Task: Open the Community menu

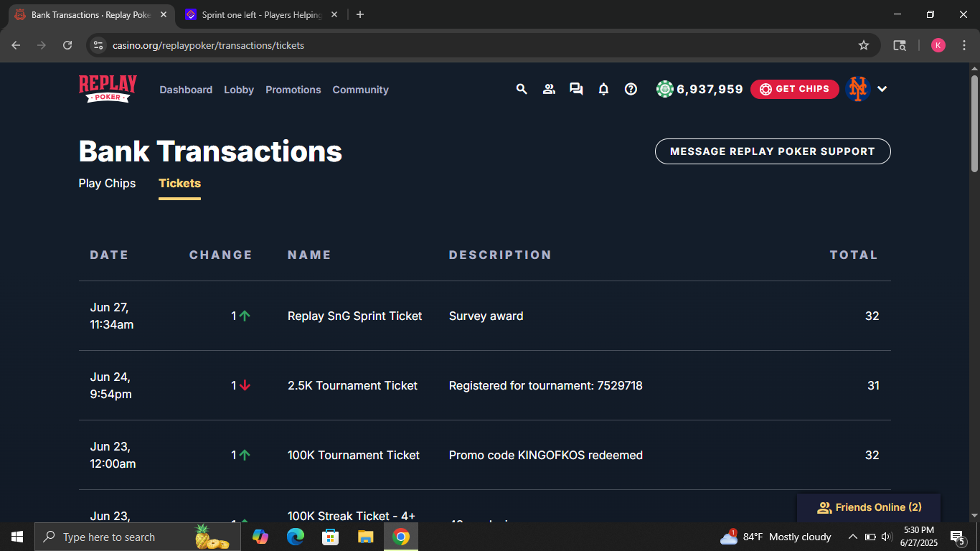Action: click(361, 90)
